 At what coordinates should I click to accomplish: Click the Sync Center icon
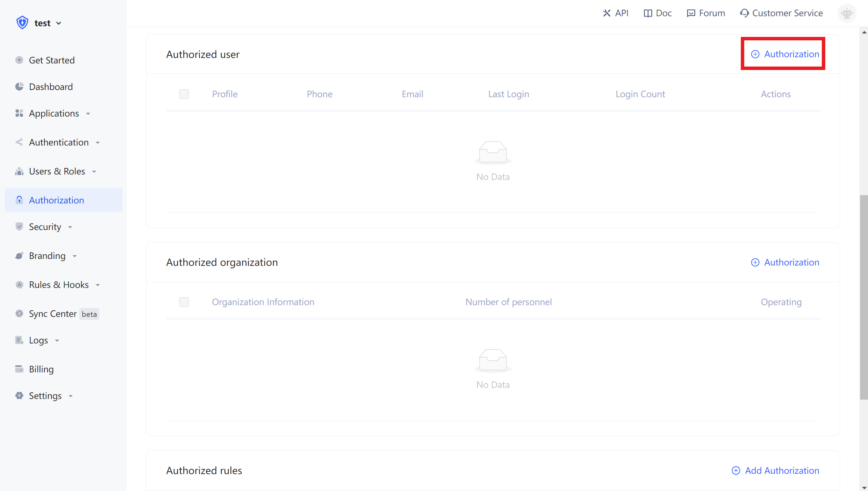[19, 313]
